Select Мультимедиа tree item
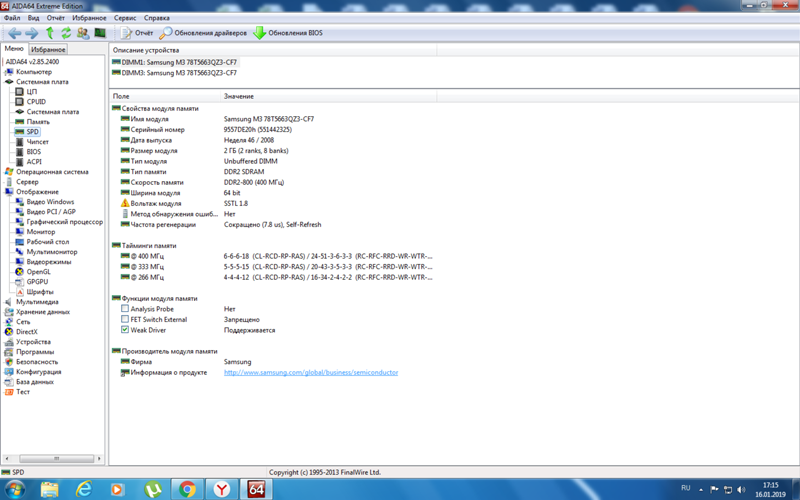The width and height of the screenshot is (800, 500). tap(37, 302)
